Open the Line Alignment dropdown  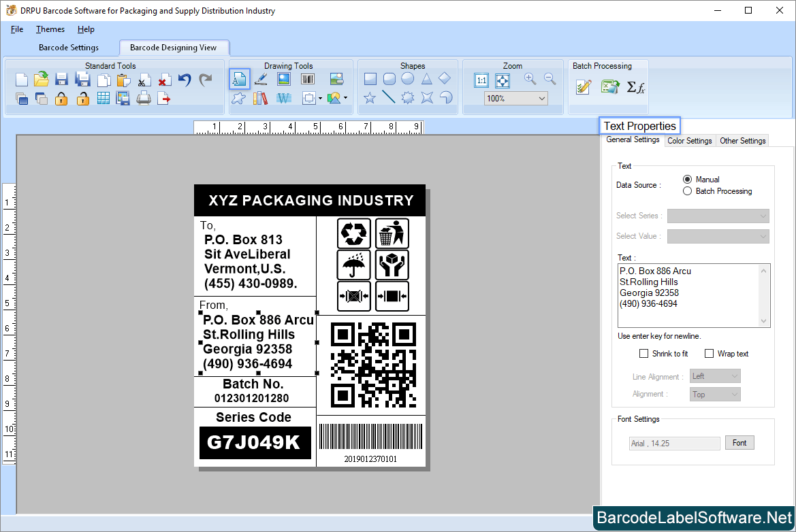point(715,376)
